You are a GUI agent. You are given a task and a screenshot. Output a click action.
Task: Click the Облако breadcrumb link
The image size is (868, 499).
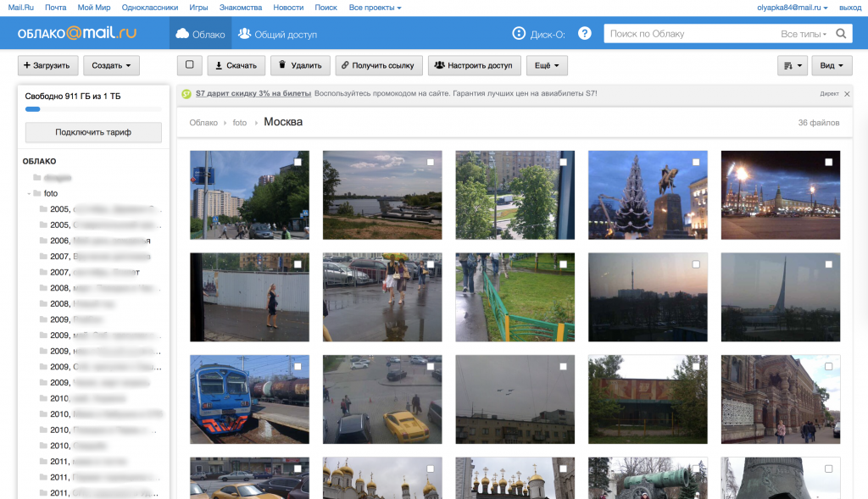[x=203, y=123]
